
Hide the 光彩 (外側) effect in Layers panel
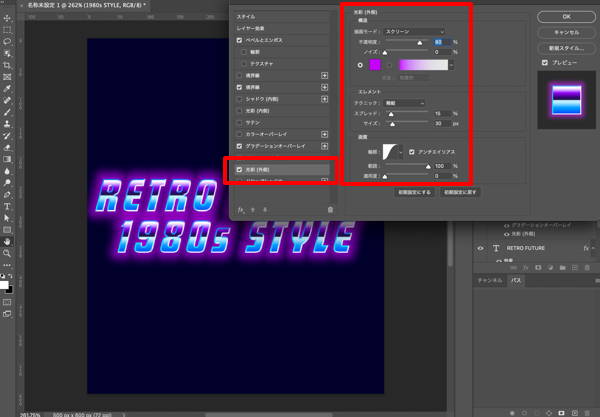[506, 234]
